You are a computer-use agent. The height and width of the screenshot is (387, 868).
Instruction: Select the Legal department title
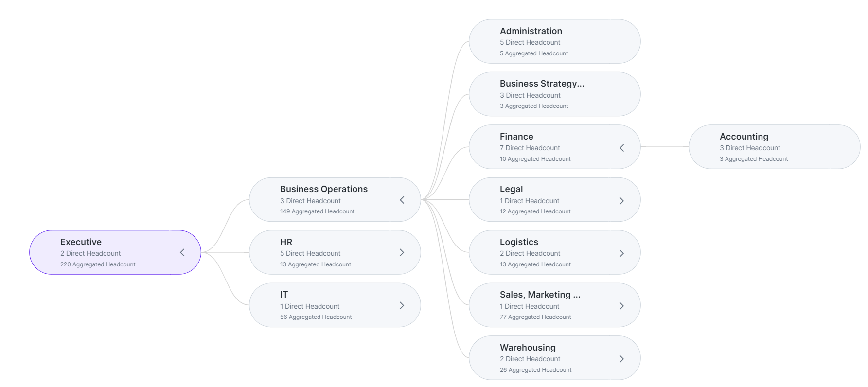[511, 189]
